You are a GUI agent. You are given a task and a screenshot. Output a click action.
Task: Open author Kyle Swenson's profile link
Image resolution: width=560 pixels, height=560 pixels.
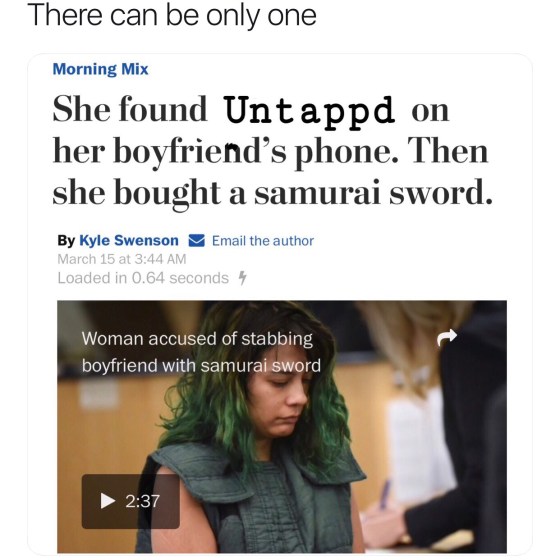point(129,240)
